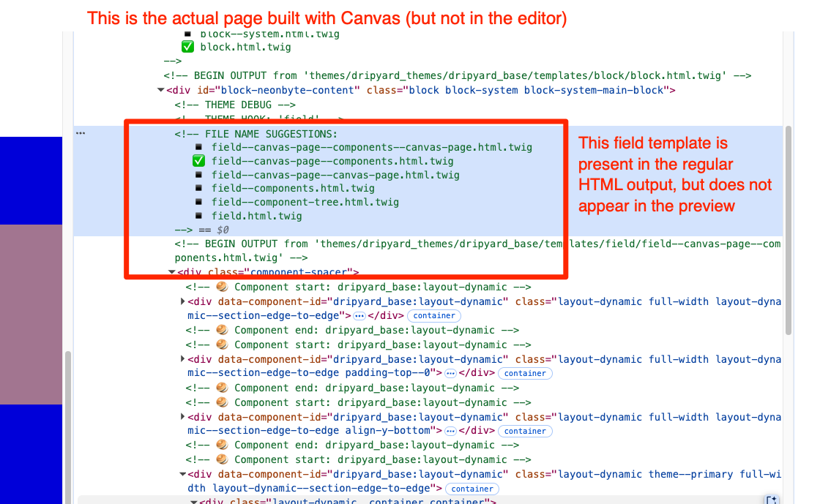This screenshot has width=820, height=504.
Task: Click field--canvas-page--components--canvas-page.html.twig text
Action: (x=372, y=147)
